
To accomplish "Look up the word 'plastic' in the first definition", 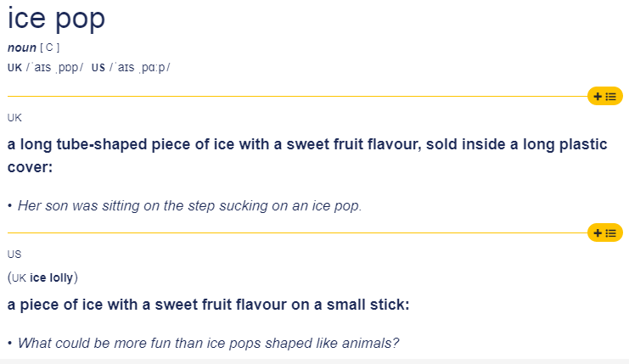I will (585, 144).
